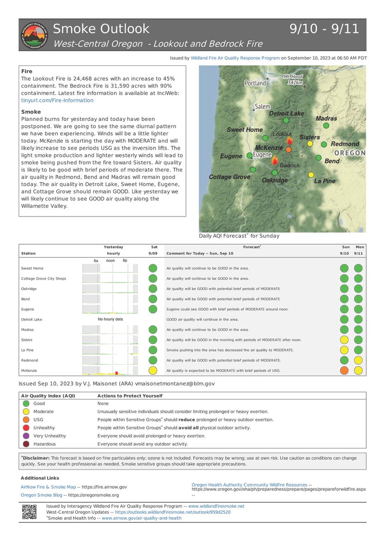Viewport: 392px width, 554px height.
Task: Click the yellow Moderate swatch in AQI legend
Action: coord(26,411)
